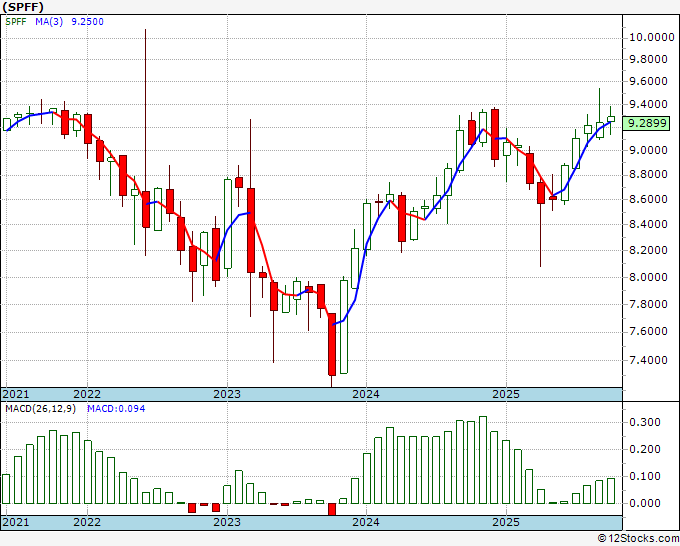Click 2023 on the MACD timeline

coord(227,522)
